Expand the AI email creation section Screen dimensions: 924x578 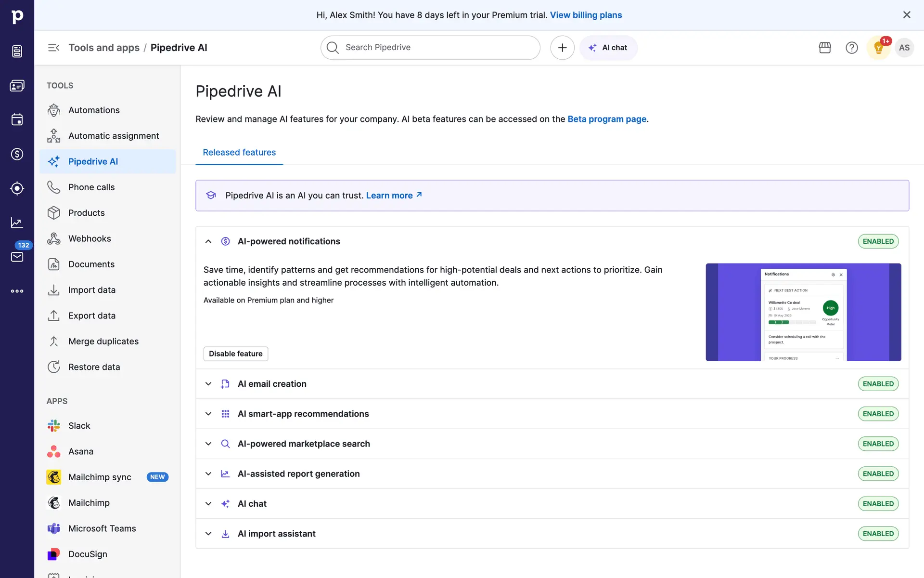click(208, 384)
